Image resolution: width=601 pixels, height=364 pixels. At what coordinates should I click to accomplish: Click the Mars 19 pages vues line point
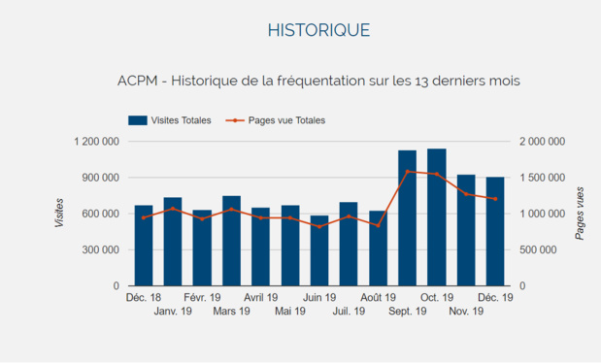(x=231, y=210)
